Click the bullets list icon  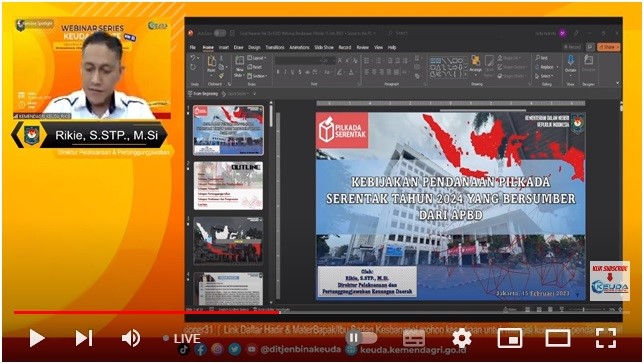click(367, 61)
